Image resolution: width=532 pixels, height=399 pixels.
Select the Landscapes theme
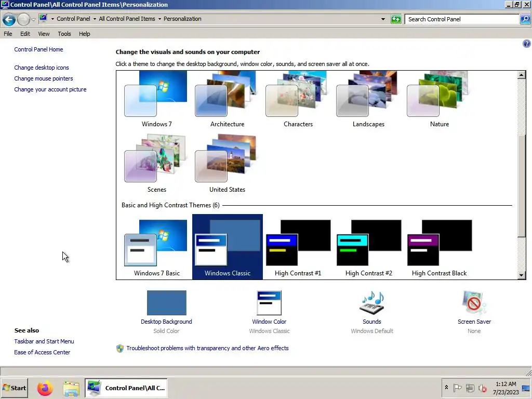pos(368,99)
